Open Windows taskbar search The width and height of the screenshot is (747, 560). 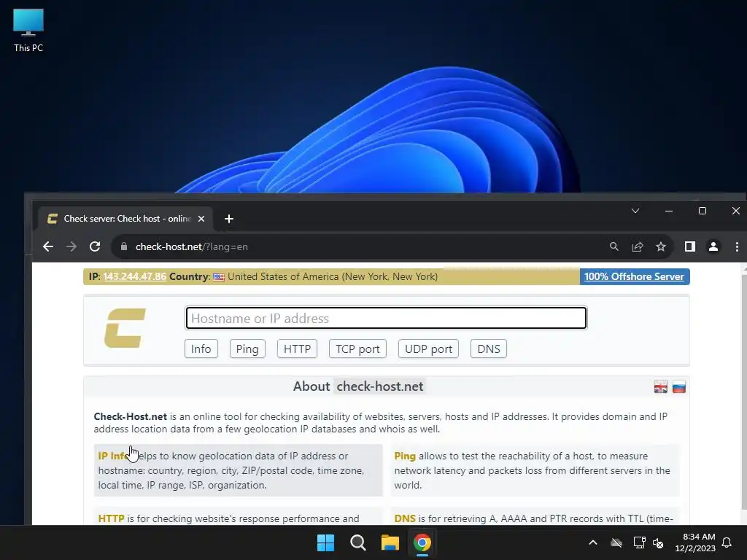click(357, 542)
